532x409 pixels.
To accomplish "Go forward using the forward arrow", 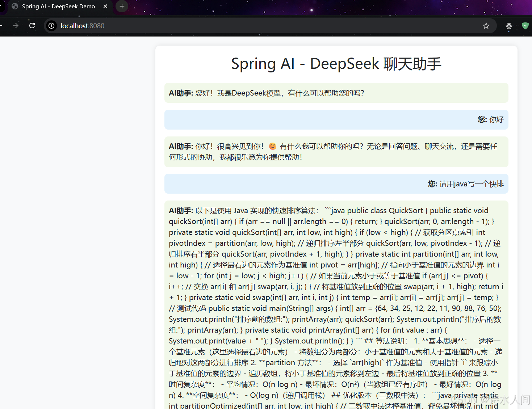I will pos(16,25).
